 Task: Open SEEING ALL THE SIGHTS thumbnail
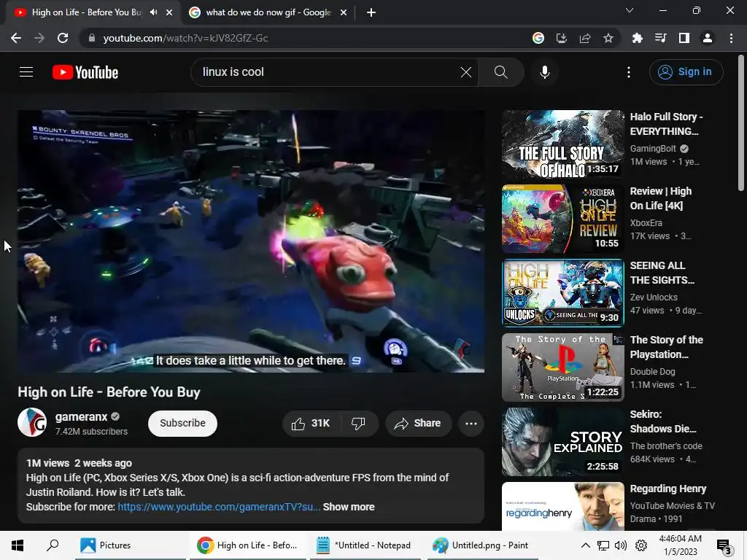(563, 293)
